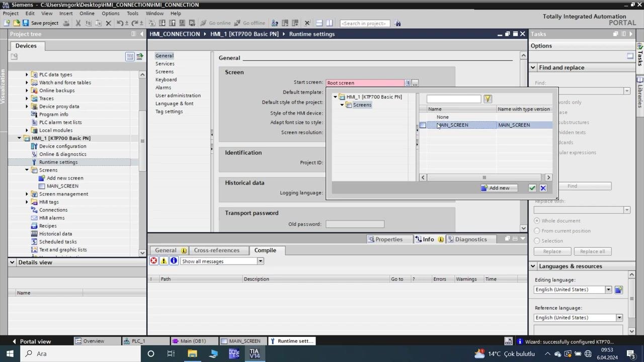Show information filter in Compile tab

point(174,261)
